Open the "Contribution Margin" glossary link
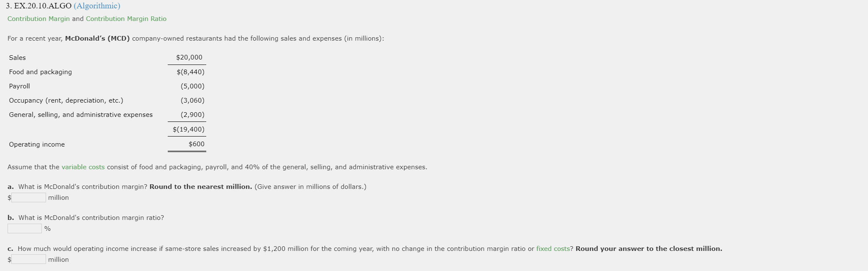 point(38,19)
